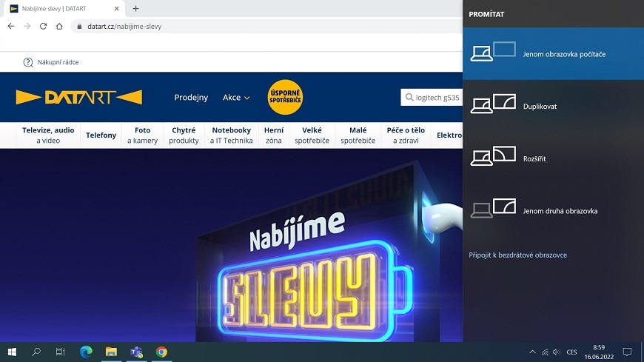Launch Microsoft Edge from taskbar
644x362 pixels.
[86, 352]
